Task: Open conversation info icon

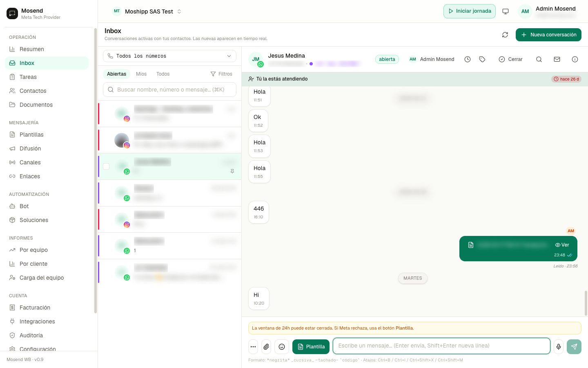Action: 575,59
